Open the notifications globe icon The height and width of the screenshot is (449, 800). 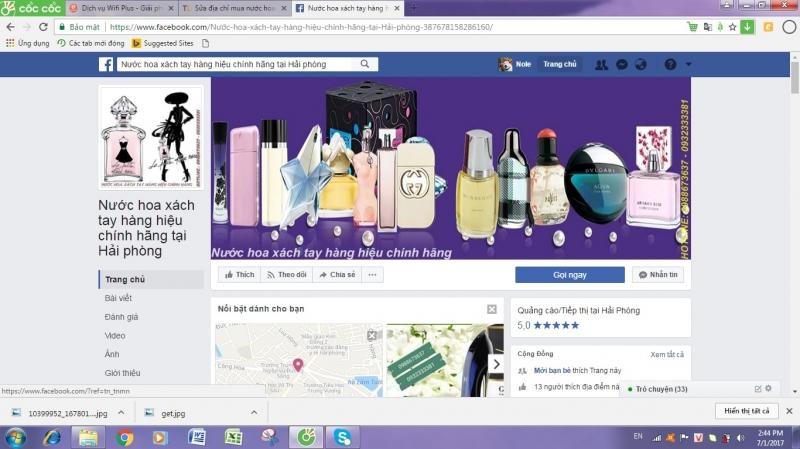[641, 65]
